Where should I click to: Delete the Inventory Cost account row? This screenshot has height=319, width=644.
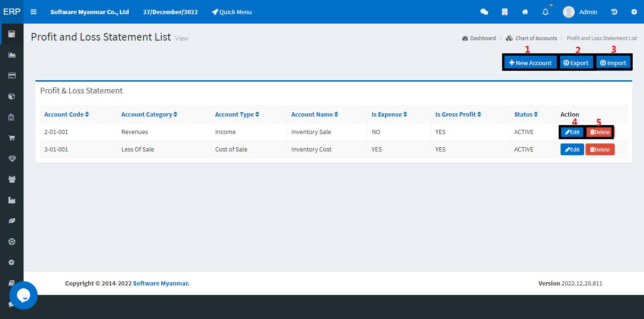pos(600,150)
